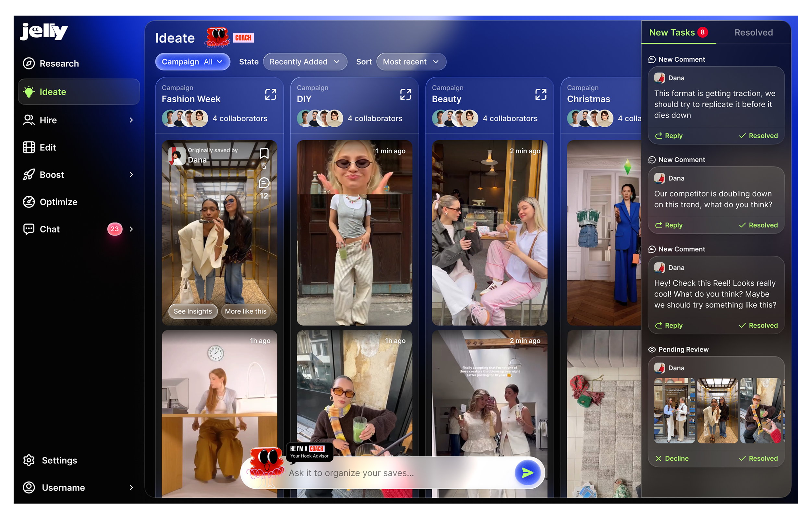Screen dimensions: 812x525
Task: Switch to the Resolved tab
Action: (x=753, y=32)
